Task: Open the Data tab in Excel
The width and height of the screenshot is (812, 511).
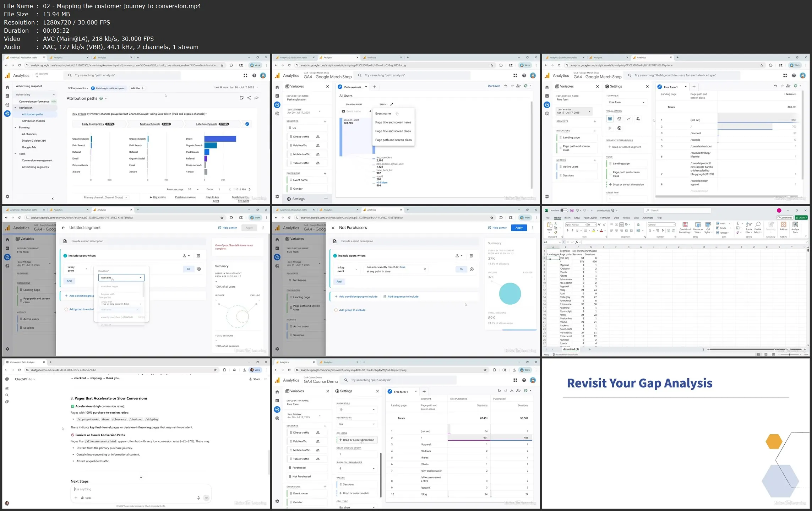Action: (616, 218)
